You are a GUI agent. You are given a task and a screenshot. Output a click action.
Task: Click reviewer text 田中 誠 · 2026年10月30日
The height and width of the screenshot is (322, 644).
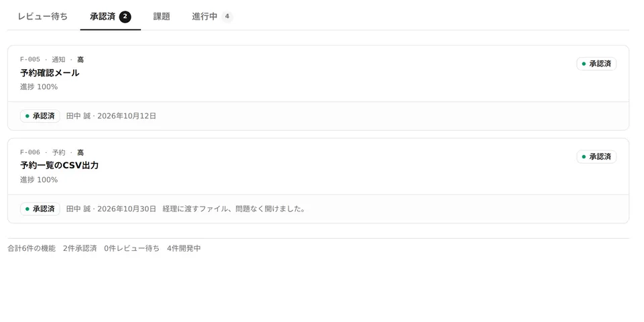tap(111, 209)
